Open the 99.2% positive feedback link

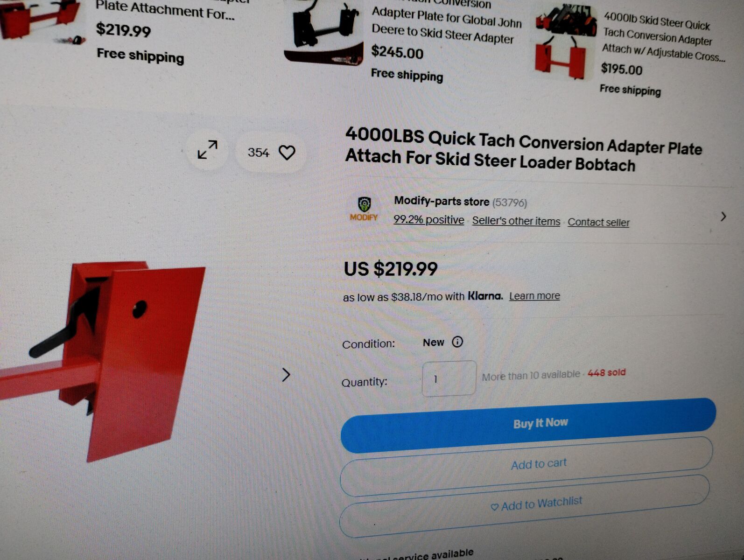click(428, 219)
